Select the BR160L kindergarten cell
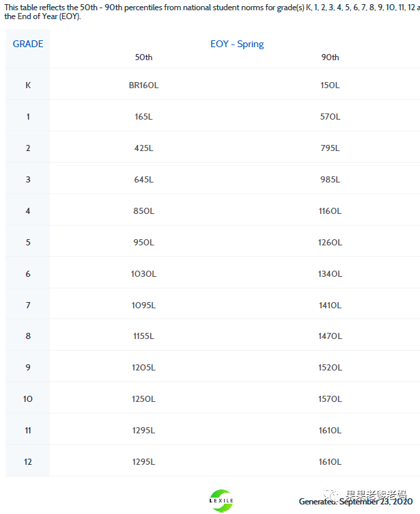Viewport: 420px width, 514px height. click(143, 85)
